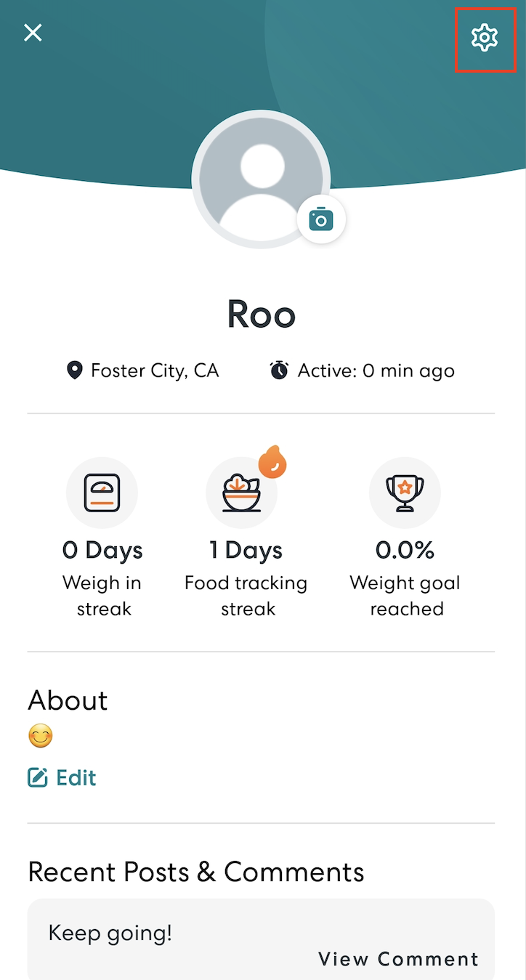Close the profile with the X icon
The width and height of the screenshot is (526, 980).
coord(33,33)
